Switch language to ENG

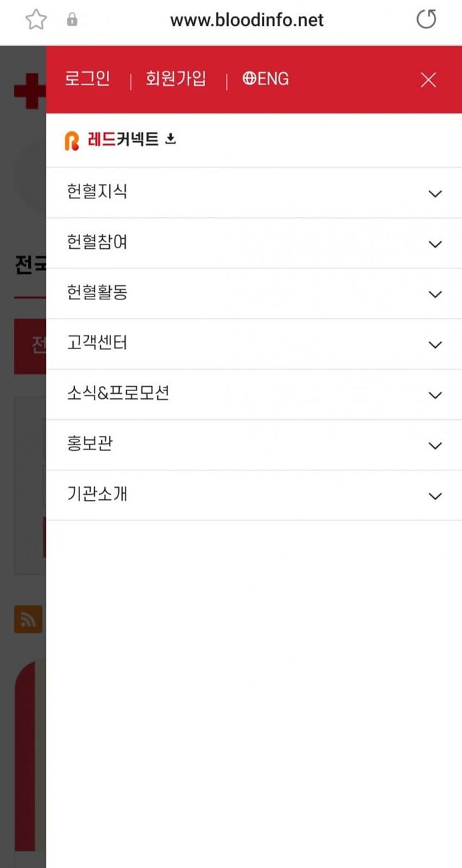[x=274, y=79]
